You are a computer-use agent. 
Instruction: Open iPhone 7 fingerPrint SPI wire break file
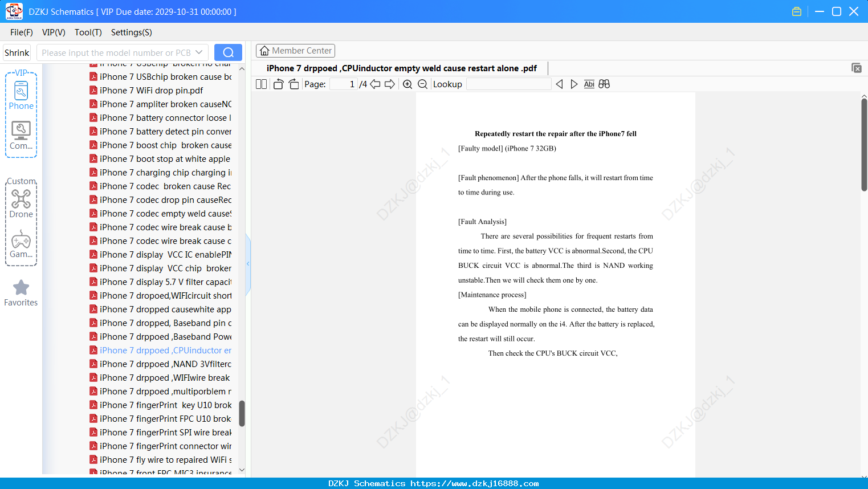pyautogui.click(x=160, y=433)
